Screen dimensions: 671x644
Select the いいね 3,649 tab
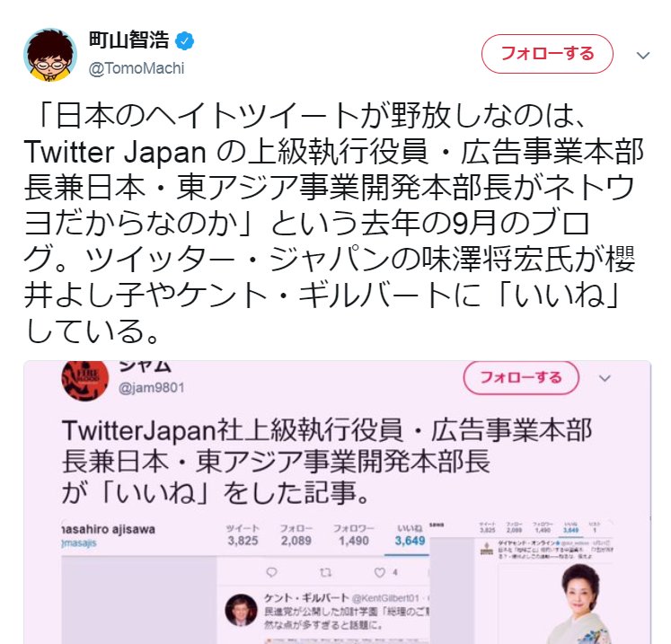pos(410,535)
